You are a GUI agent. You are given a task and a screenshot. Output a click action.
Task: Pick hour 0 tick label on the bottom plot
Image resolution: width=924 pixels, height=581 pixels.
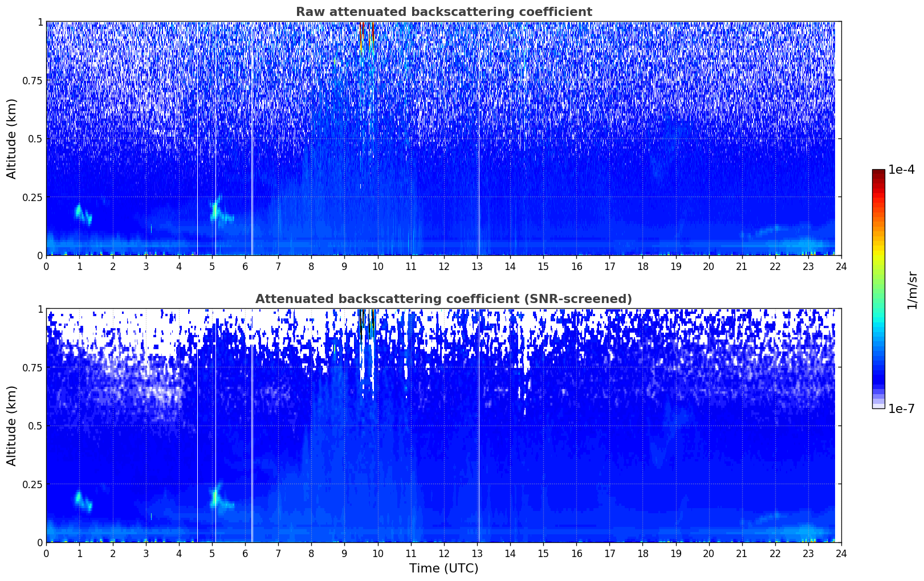[47, 553]
